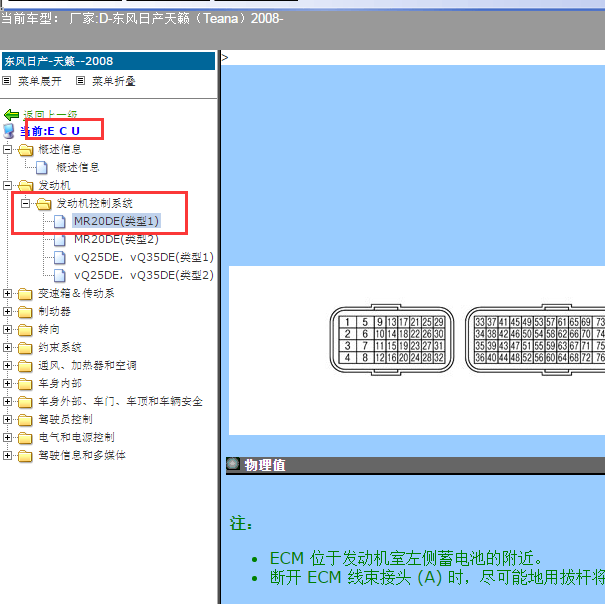
Task: Click the 制动器 folder icon
Action: pos(25,312)
